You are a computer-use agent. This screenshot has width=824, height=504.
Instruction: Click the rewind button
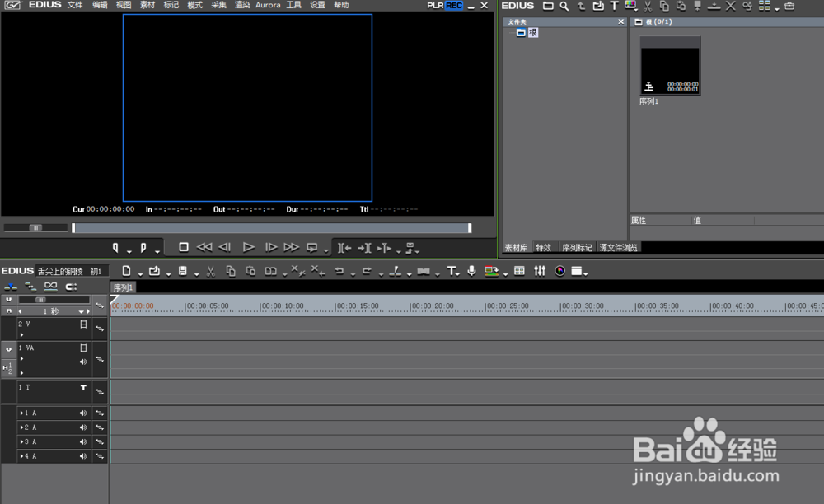click(x=204, y=247)
